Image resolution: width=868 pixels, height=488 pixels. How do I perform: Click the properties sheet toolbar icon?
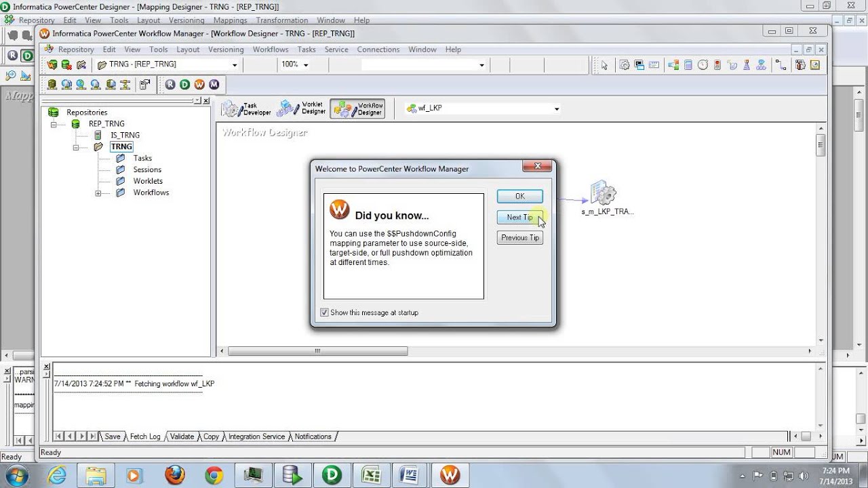coord(144,84)
